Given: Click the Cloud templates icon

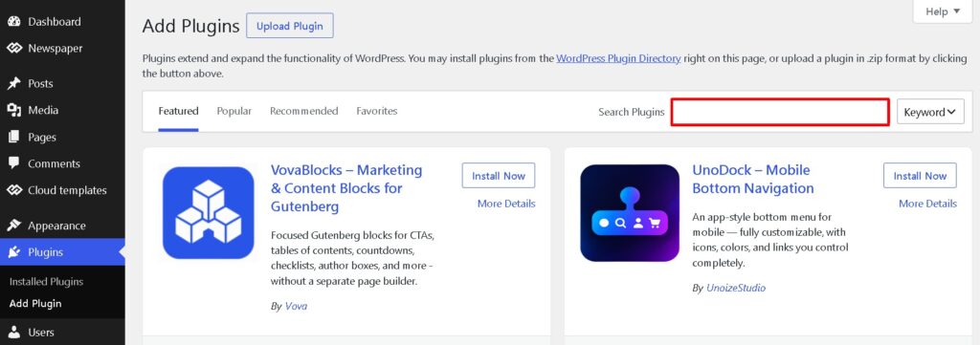Looking at the screenshot, I should click(x=13, y=190).
